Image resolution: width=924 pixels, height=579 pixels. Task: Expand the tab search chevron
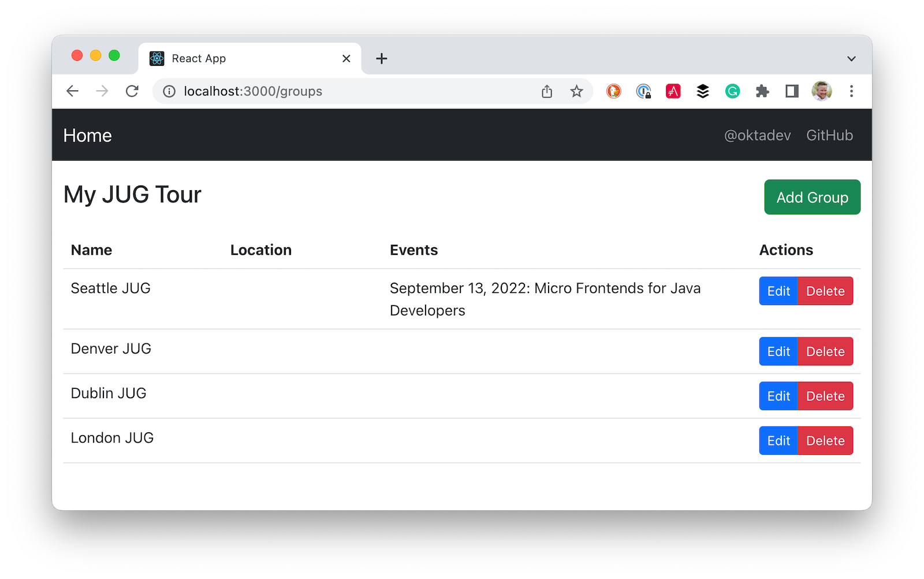click(x=851, y=59)
